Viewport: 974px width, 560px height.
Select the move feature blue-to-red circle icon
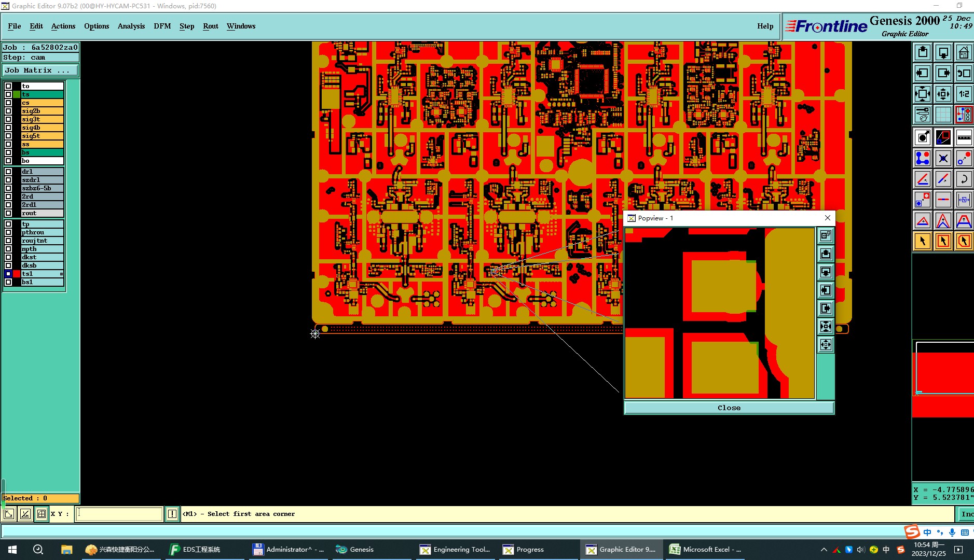[964, 158]
